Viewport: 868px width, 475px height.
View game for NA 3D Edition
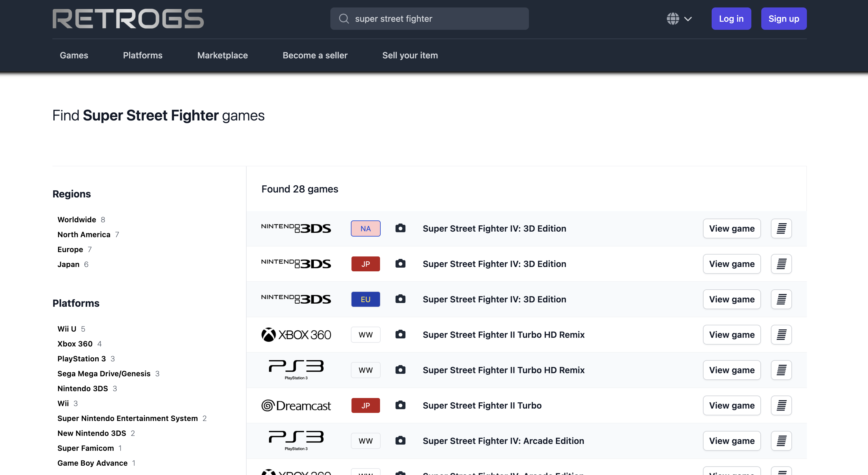tap(732, 228)
